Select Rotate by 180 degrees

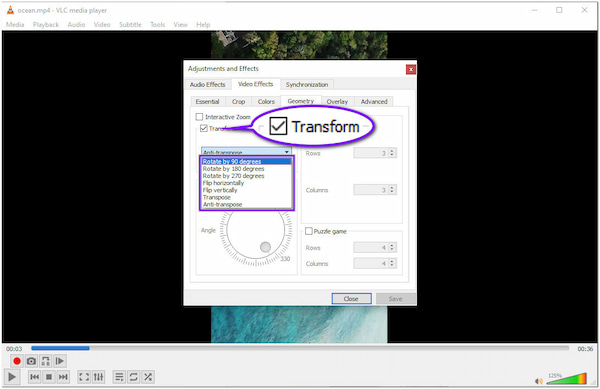(x=246, y=169)
